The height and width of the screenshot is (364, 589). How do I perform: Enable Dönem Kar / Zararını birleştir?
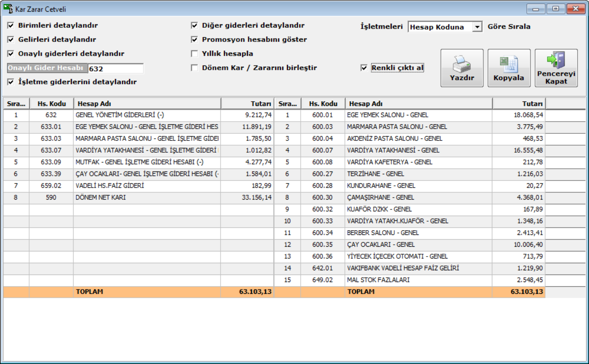pyautogui.click(x=194, y=68)
